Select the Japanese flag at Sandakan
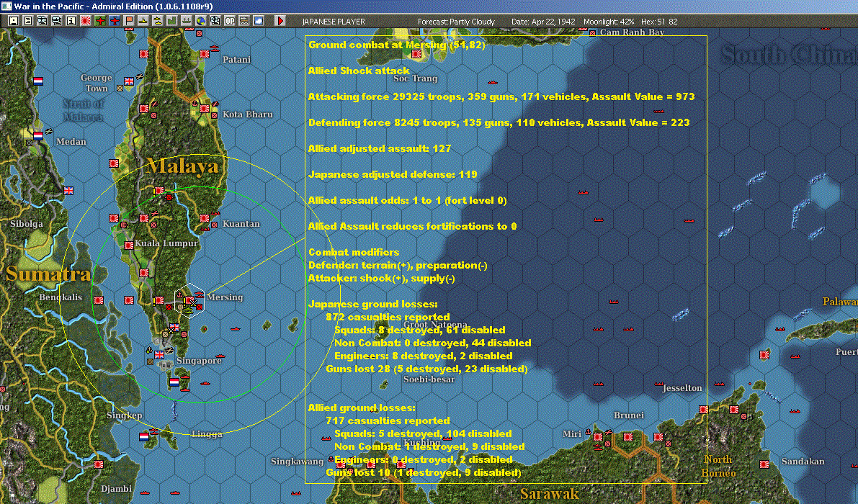Image resolution: width=858 pixels, height=504 pixels. pyautogui.click(x=764, y=464)
